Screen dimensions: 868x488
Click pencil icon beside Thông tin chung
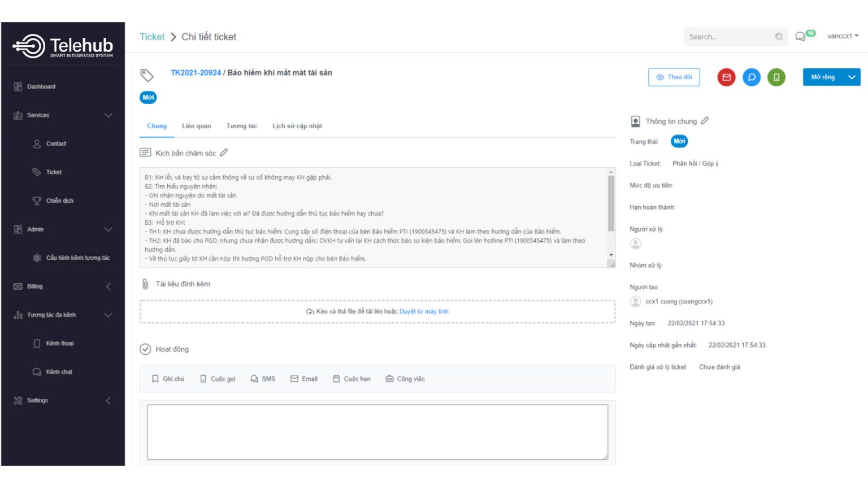pyautogui.click(x=705, y=121)
